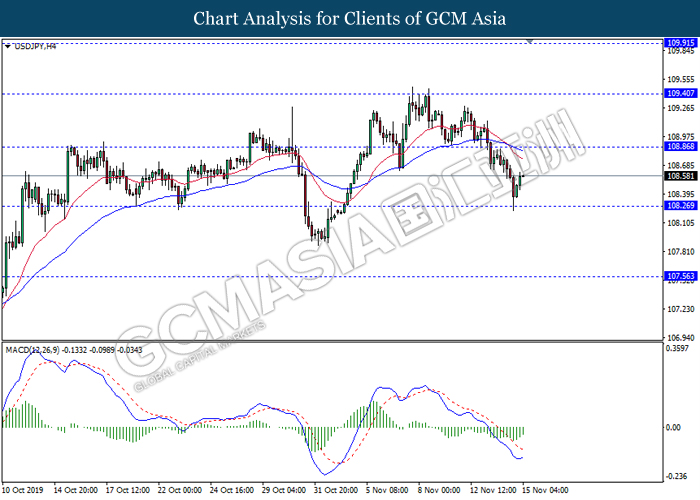Click the MACD 0.00 scale value
The height and width of the screenshot is (500, 700).
[x=673, y=428]
